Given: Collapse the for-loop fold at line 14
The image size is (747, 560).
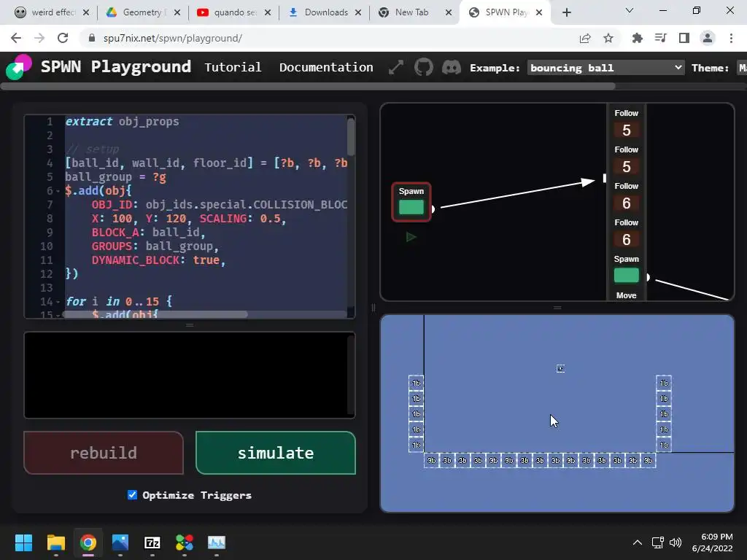Looking at the screenshot, I should pyautogui.click(x=58, y=302).
